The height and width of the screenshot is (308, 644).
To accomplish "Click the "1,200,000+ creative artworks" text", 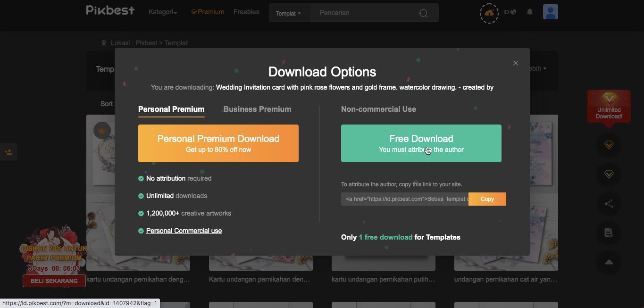I will (x=189, y=213).
